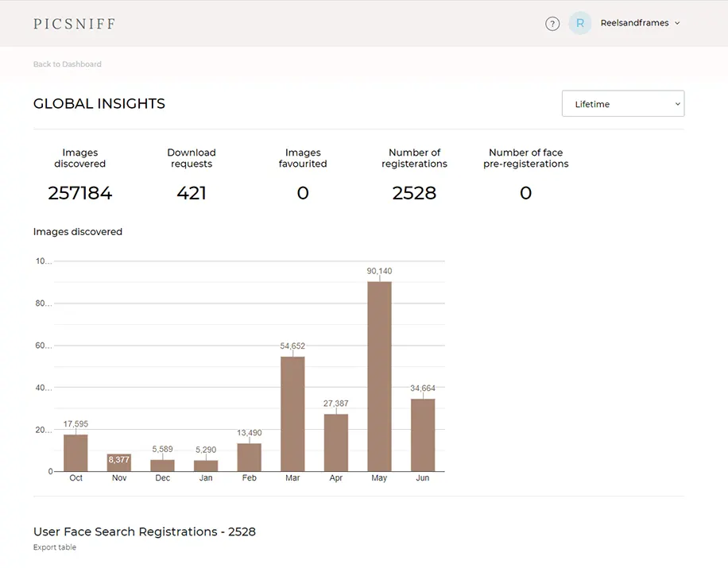Image resolution: width=728 pixels, height=568 pixels.
Task: Select the February bar showing 13,490
Action: 250,458
